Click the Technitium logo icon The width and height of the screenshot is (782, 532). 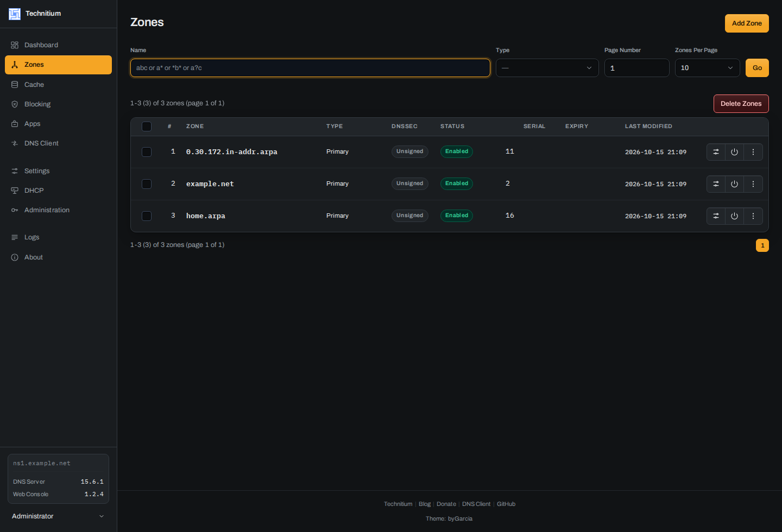coord(15,14)
